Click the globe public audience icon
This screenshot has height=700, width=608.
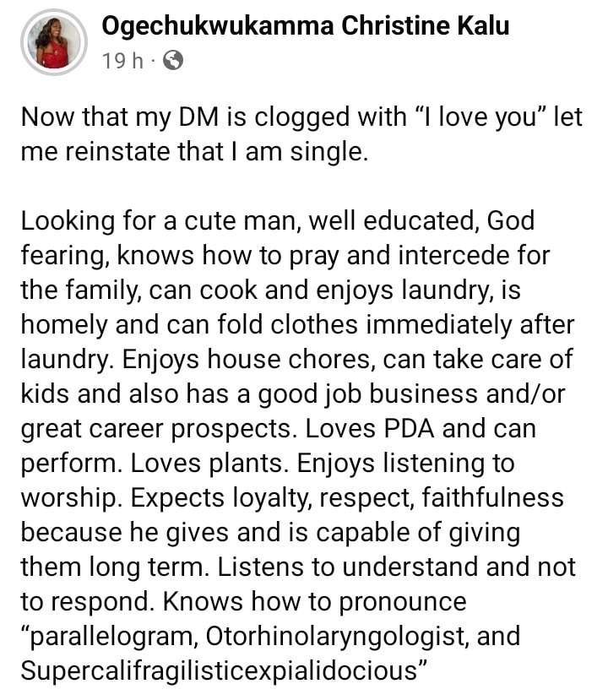172,61
